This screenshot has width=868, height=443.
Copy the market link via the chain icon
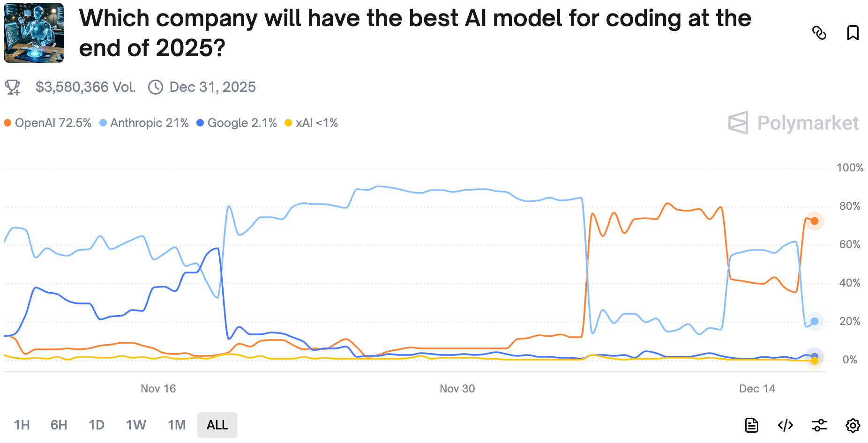(x=819, y=33)
